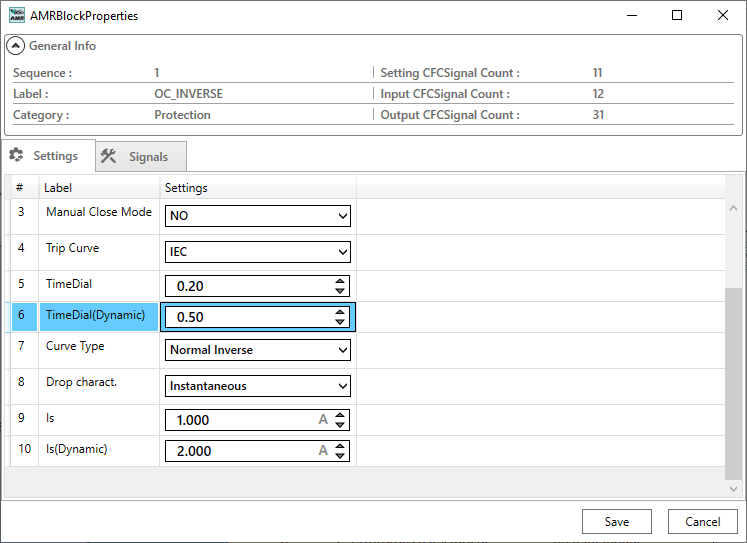Viewport: 747px width, 543px height.
Task: Select the Settings tab
Action: click(x=48, y=157)
